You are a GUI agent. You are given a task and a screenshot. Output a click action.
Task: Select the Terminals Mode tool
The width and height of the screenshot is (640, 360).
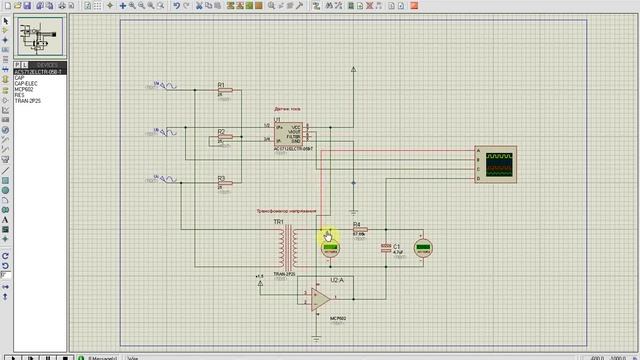click(x=5, y=90)
